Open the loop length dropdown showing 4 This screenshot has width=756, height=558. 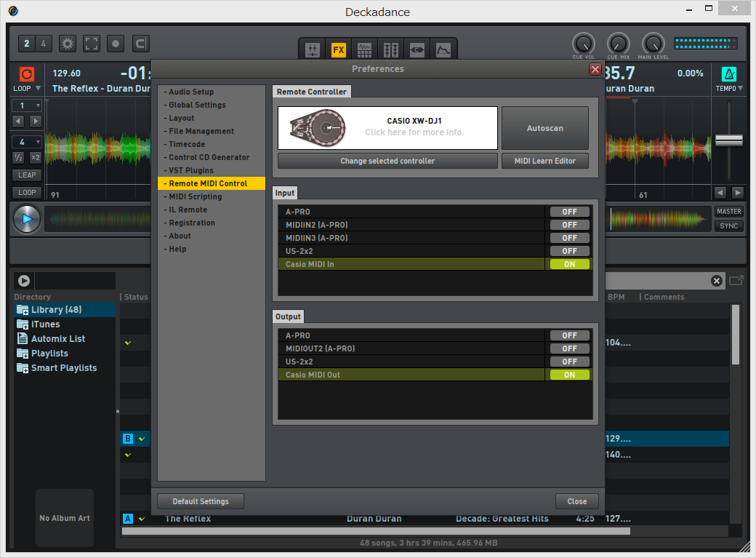tap(27, 142)
